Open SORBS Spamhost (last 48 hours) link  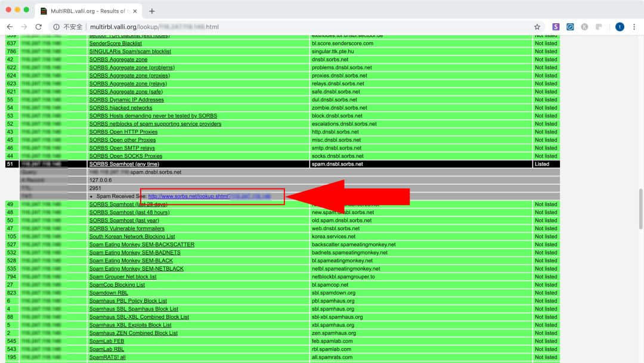[129, 212]
